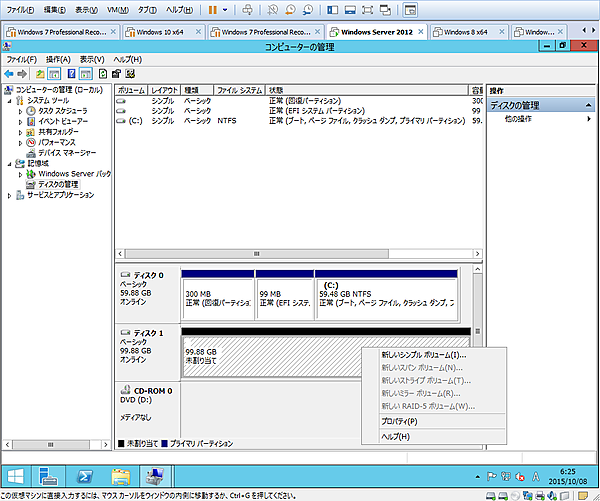Expand 他の操作 submenu arrow in actions pane
This screenshot has height=501, width=600.
pyautogui.click(x=589, y=119)
